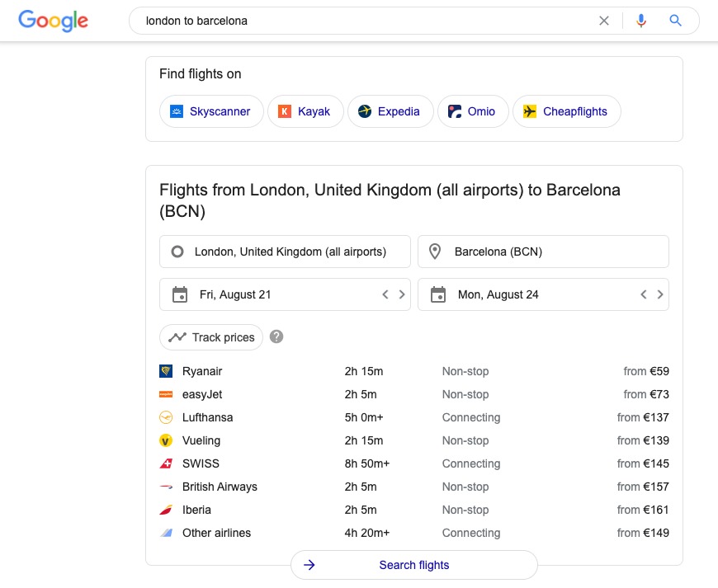Open Skyscanner flight search

point(211,111)
